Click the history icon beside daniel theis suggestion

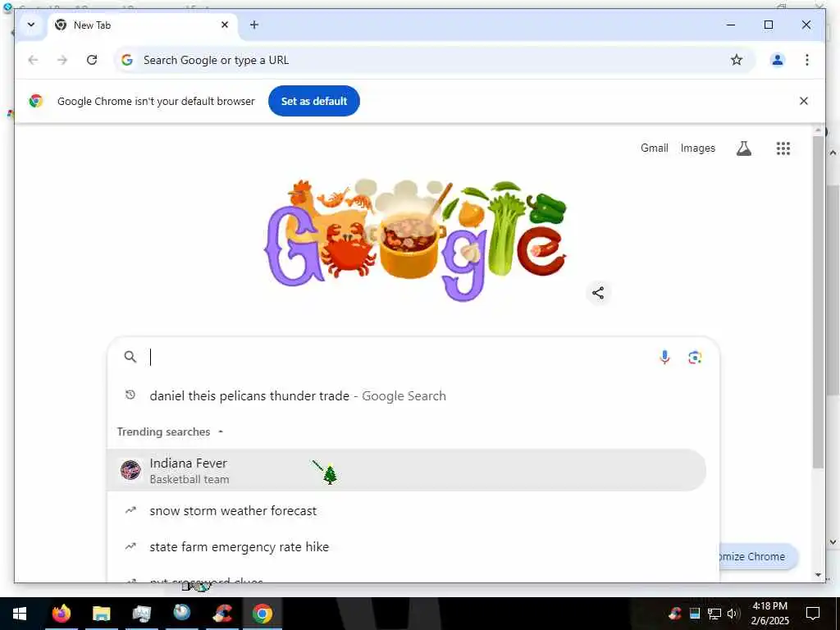coord(130,395)
